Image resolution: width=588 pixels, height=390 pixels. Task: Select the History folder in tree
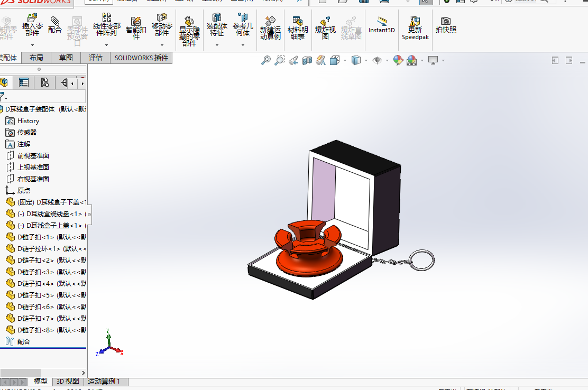click(x=23, y=121)
